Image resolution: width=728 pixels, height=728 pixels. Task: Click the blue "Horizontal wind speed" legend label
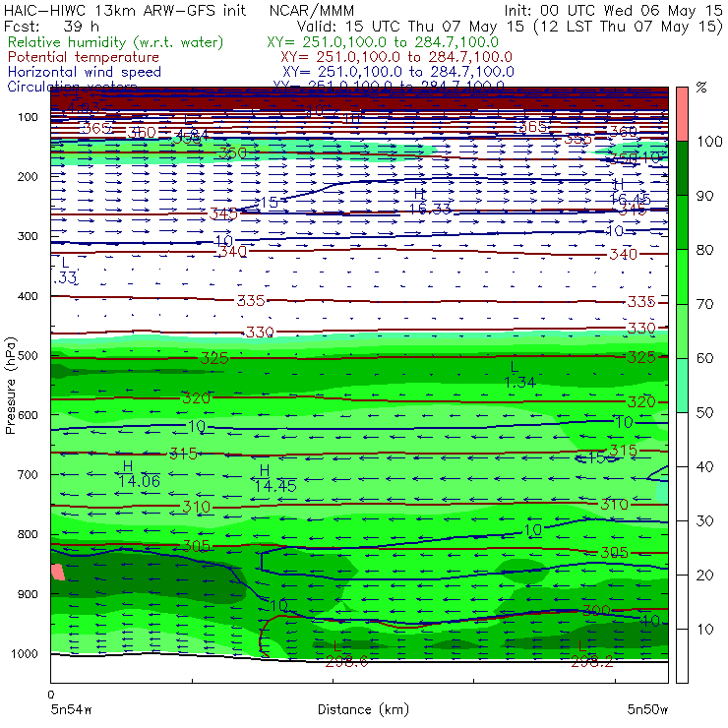point(84,72)
